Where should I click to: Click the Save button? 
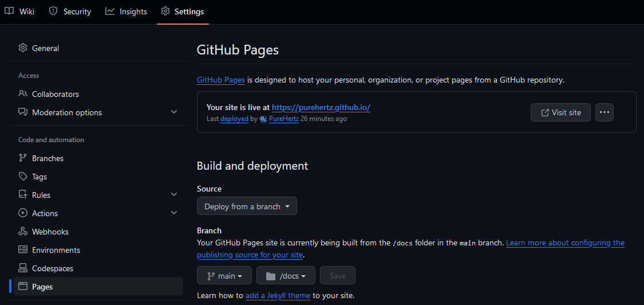click(338, 276)
